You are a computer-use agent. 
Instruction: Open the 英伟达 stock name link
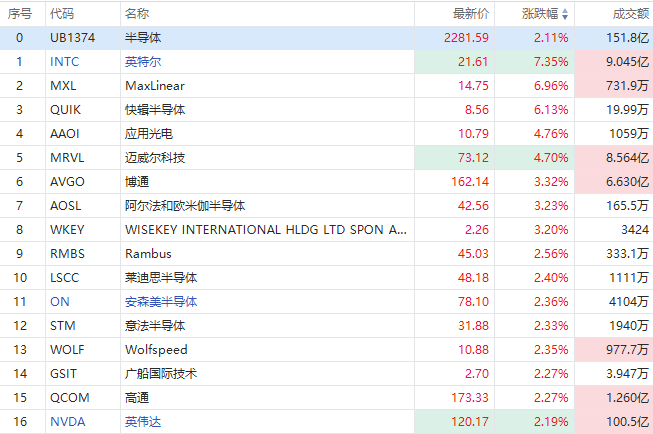[x=143, y=422]
